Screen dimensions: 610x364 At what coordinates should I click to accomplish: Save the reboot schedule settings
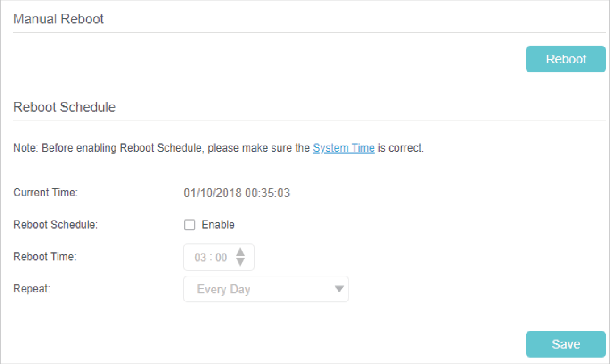click(x=566, y=344)
